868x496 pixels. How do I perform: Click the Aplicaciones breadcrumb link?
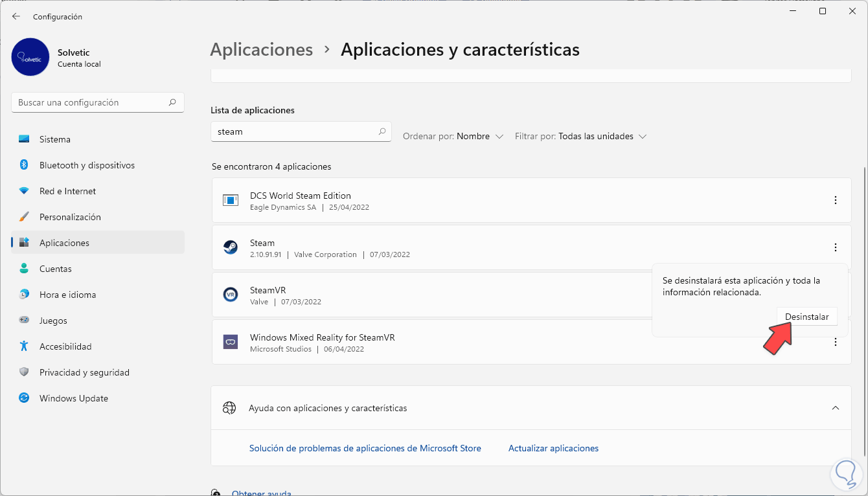pos(262,50)
